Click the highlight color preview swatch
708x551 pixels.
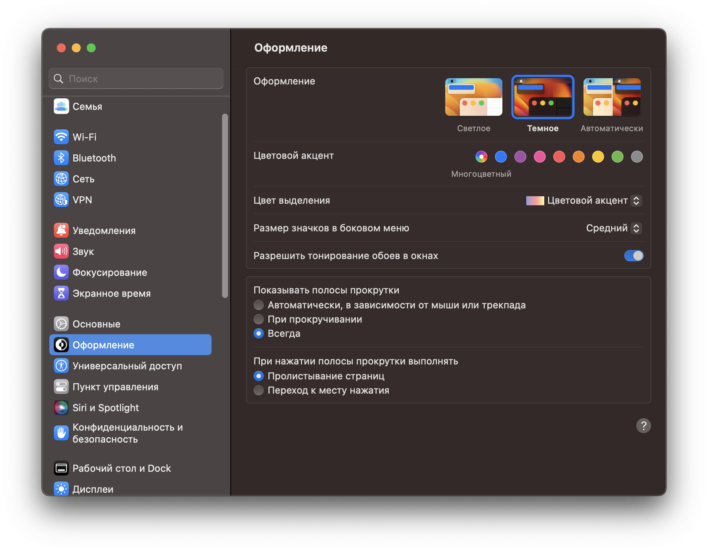pos(535,201)
